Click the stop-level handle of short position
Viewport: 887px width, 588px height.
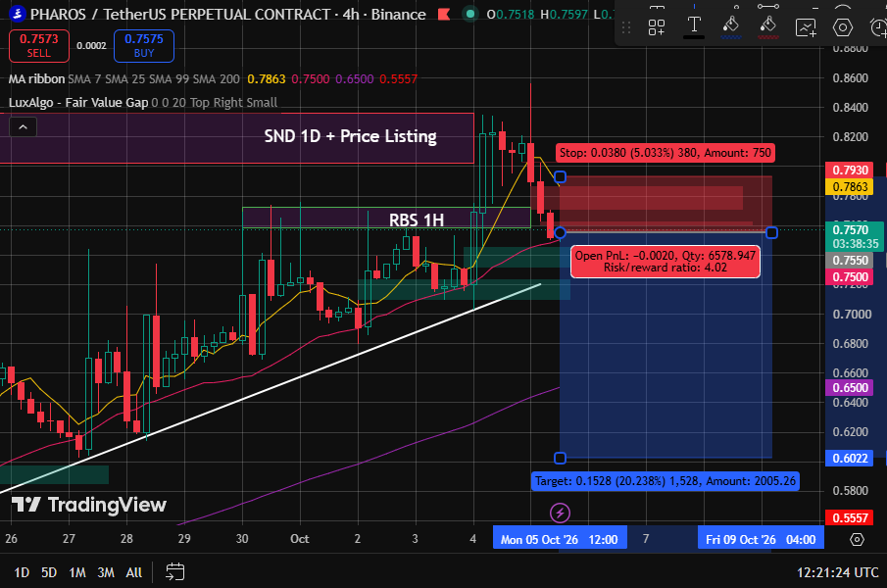tap(560, 177)
